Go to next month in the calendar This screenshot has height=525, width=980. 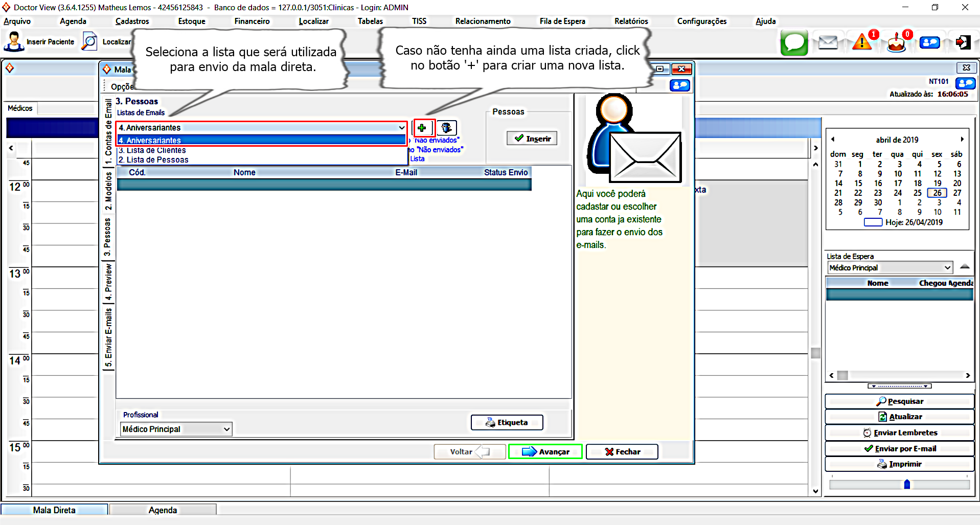[x=962, y=140]
